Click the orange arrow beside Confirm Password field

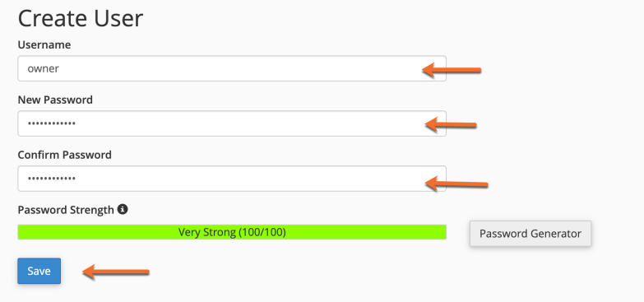456,184
